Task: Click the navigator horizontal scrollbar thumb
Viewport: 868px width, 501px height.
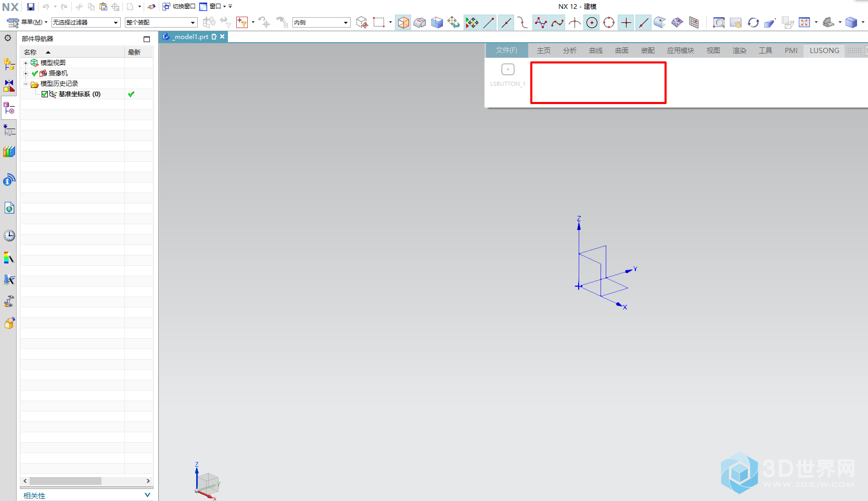Action: (x=66, y=481)
